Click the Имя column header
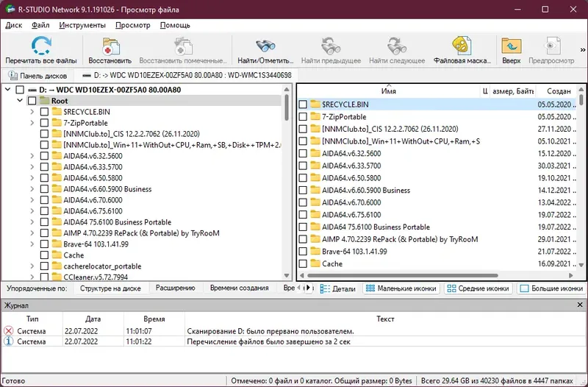 [x=389, y=90]
